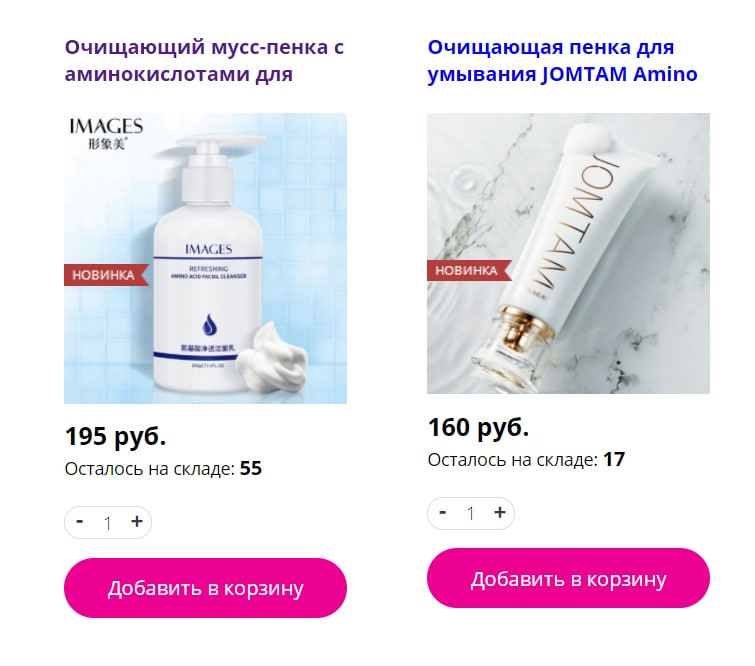Image resolution: width=755 pixels, height=666 pixels.
Task: Decrease quantity for the JOMTAM cleansing foam
Action: pyautogui.click(x=443, y=512)
